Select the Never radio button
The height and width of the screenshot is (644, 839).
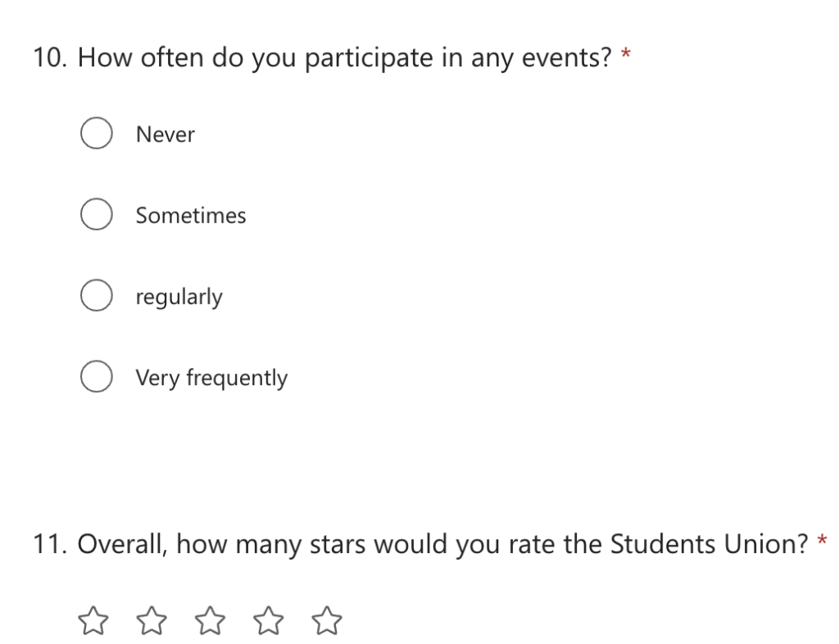(97, 134)
